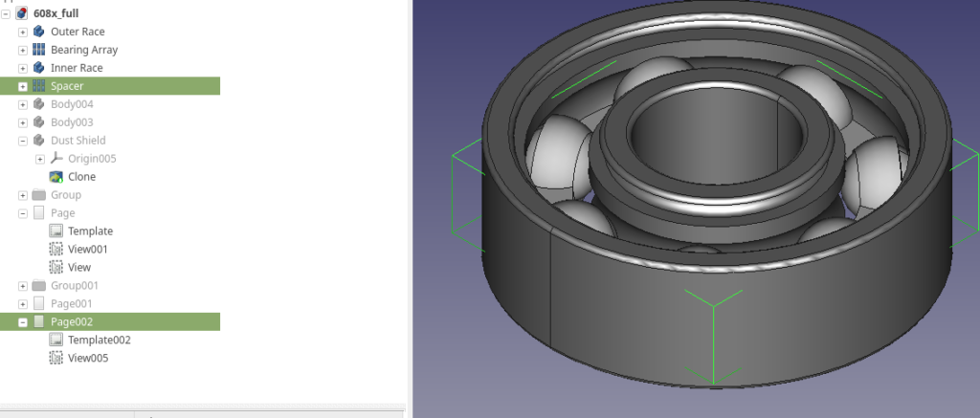Click the Inner Race body icon
Screen dimensions: 980x418
pyautogui.click(x=38, y=68)
